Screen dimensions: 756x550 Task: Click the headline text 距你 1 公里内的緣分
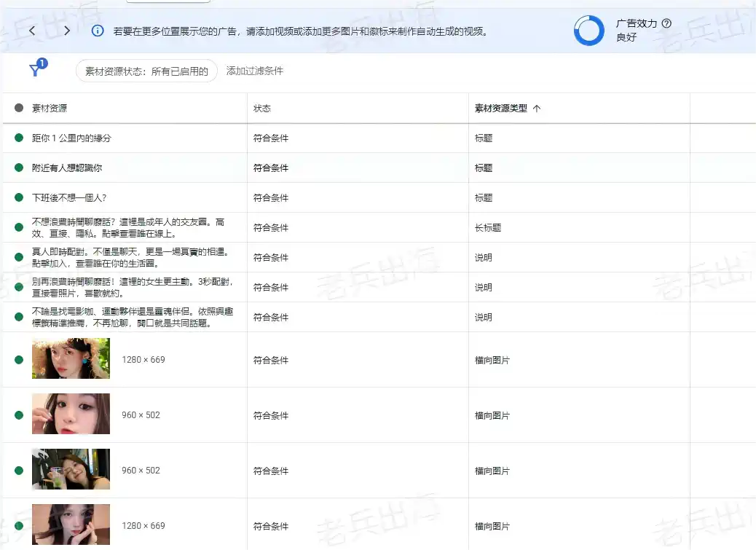click(71, 138)
